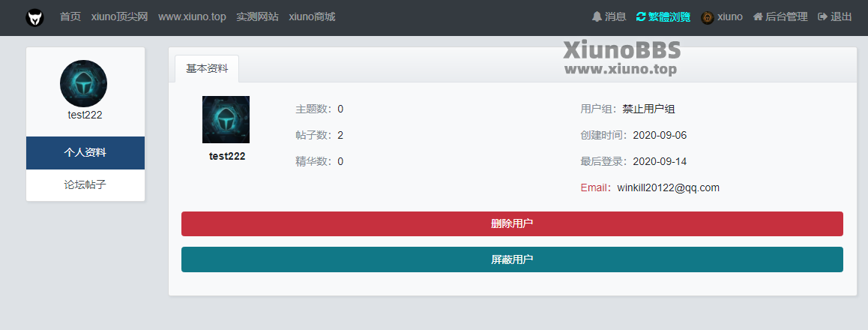This screenshot has width=868, height=330.
Task: Click the email address winkill20122@qq.com
Action: click(668, 187)
